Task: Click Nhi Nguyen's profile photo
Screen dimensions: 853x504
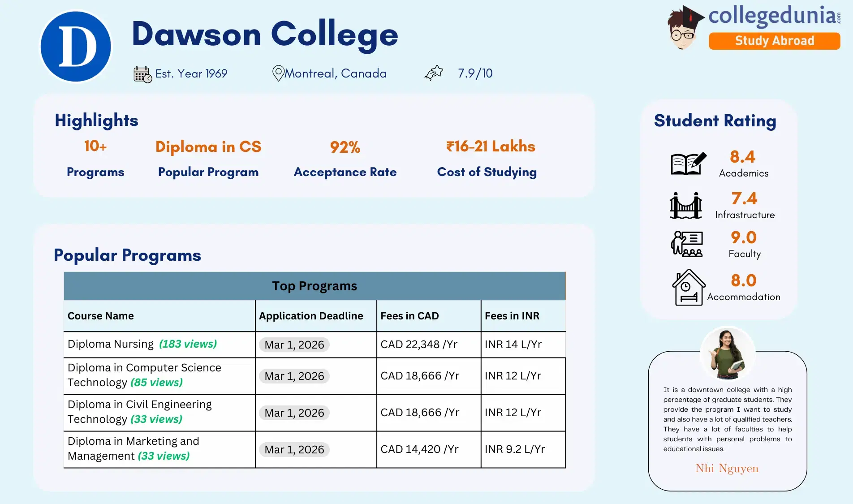Action: (727, 353)
